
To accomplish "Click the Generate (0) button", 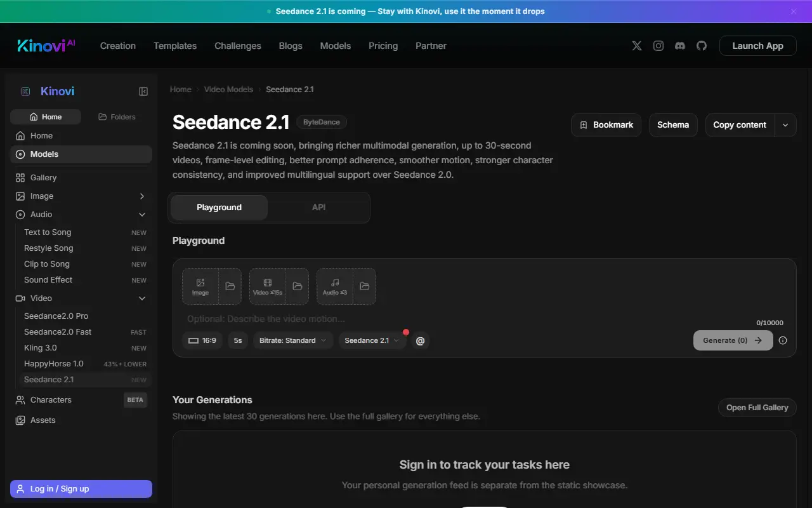I will pyautogui.click(x=733, y=340).
